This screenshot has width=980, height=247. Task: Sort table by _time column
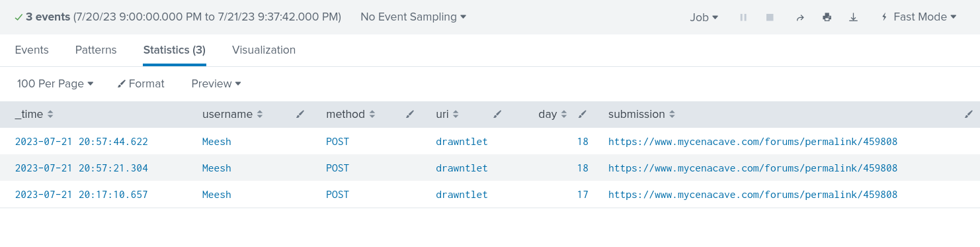(34, 114)
